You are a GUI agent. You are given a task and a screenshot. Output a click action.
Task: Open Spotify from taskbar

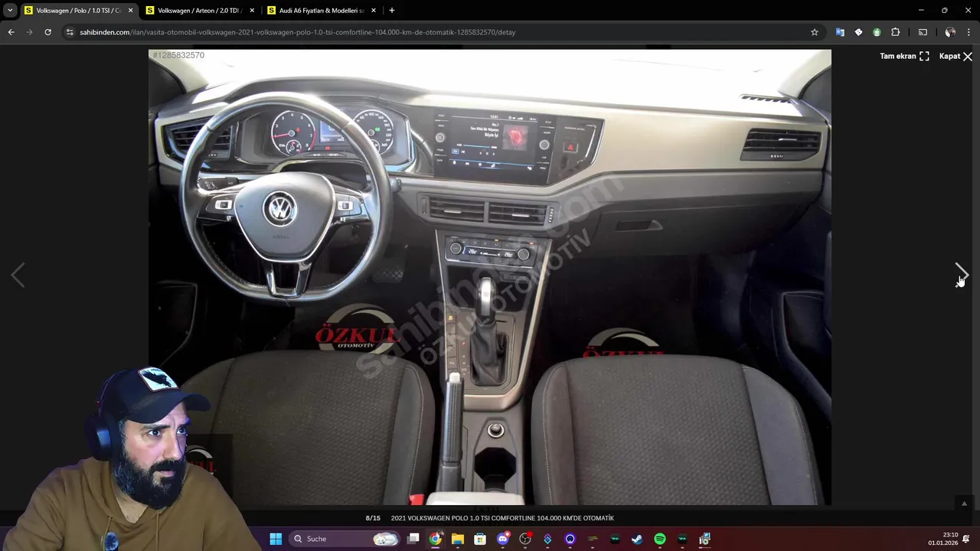tap(660, 539)
